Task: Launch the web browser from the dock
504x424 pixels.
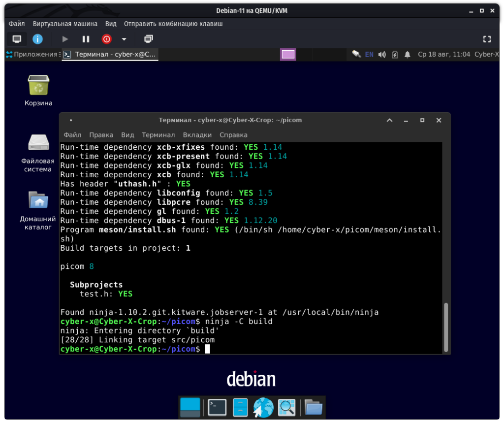Action: (x=263, y=407)
